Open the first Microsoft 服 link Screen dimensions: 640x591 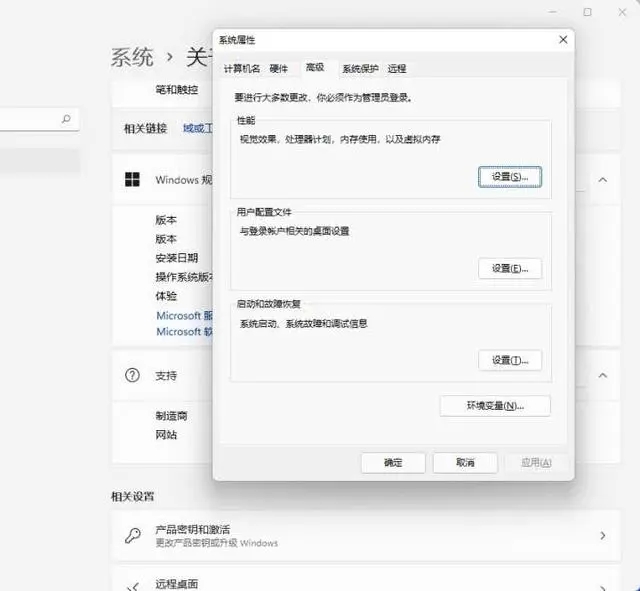pos(184,315)
